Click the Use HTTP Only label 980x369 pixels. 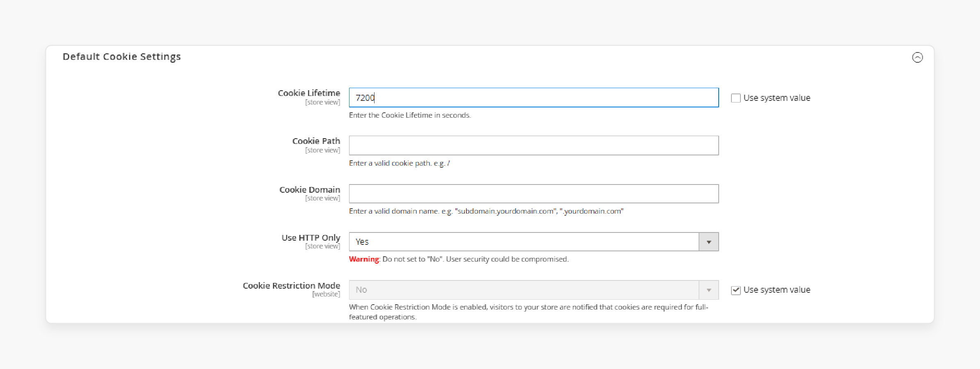pyautogui.click(x=311, y=238)
